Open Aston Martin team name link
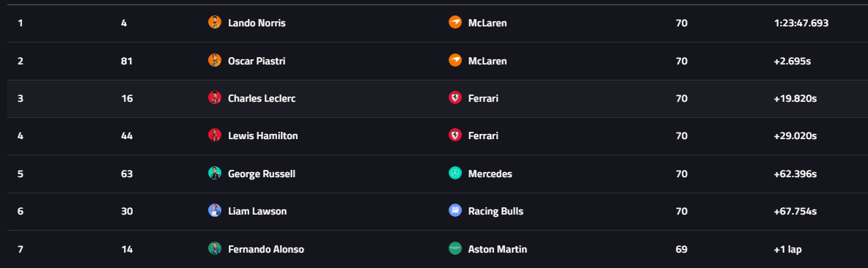This screenshot has height=268, width=868. 498,249
